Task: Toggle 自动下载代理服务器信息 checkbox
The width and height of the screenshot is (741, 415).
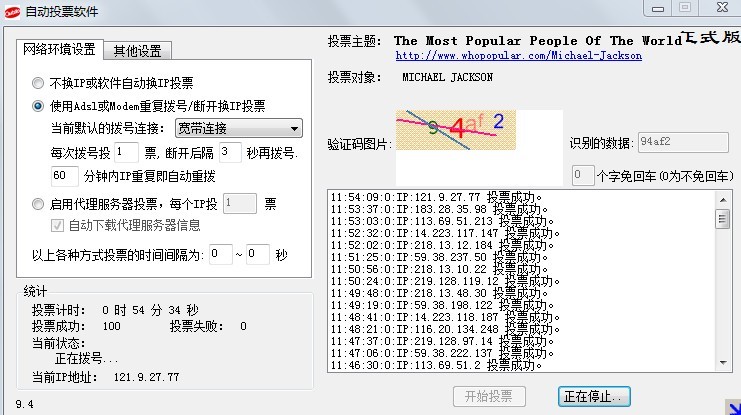Action: tap(58, 225)
